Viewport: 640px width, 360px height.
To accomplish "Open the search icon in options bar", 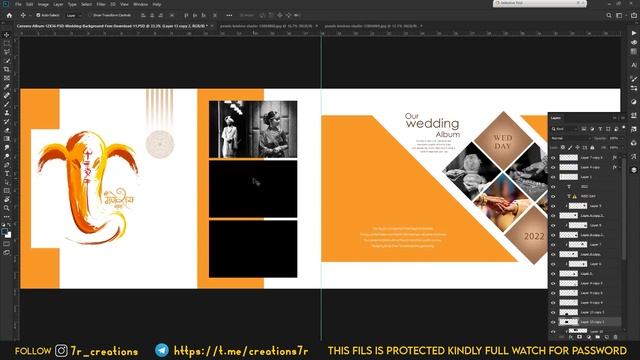I will tap(609, 16).
